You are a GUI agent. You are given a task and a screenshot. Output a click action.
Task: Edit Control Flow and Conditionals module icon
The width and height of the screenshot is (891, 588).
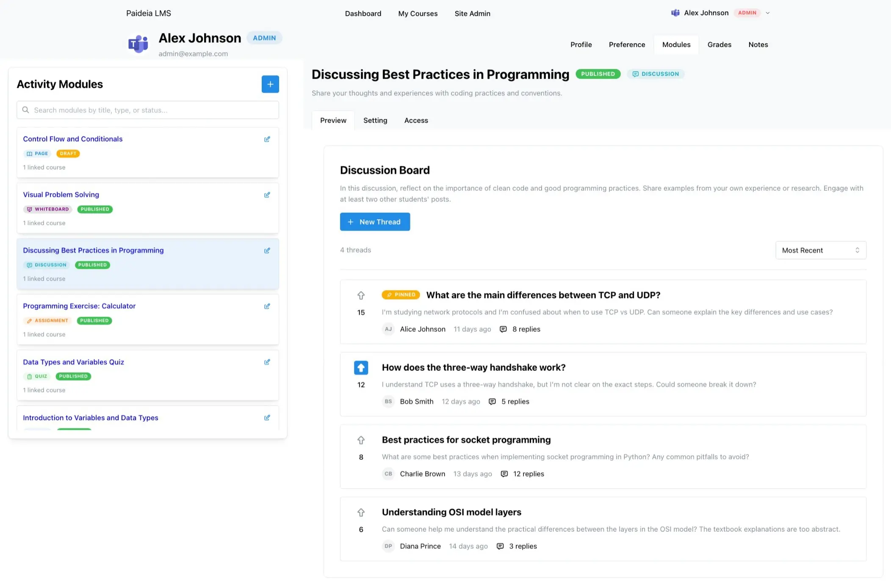coord(267,139)
